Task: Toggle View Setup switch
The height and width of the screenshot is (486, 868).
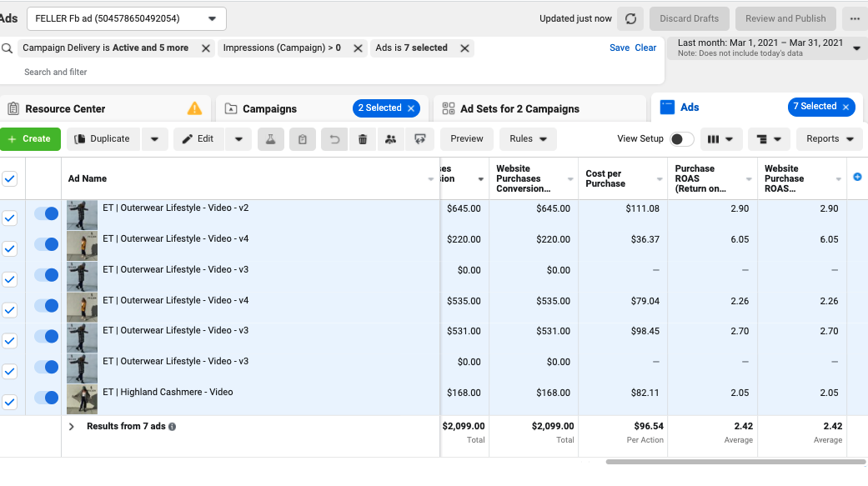Action: pyautogui.click(x=681, y=139)
